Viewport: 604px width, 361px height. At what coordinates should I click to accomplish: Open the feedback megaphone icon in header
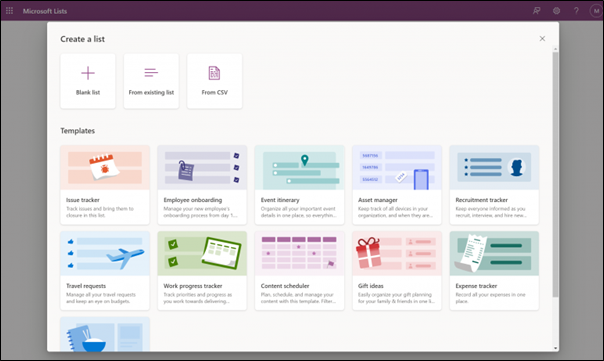click(x=537, y=11)
